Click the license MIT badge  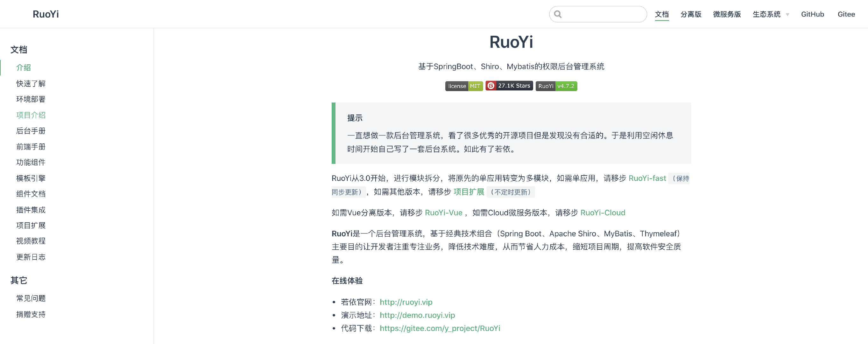464,86
